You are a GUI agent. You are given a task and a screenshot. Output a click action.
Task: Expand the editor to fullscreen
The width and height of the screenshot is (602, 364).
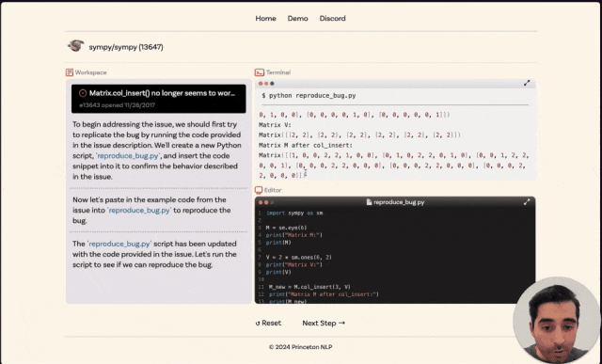tap(527, 202)
